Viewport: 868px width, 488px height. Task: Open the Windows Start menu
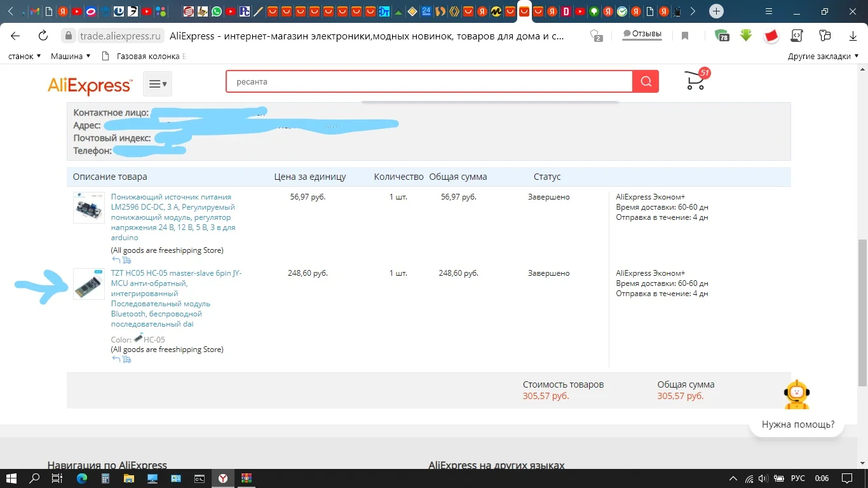pyautogui.click(x=11, y=478)
